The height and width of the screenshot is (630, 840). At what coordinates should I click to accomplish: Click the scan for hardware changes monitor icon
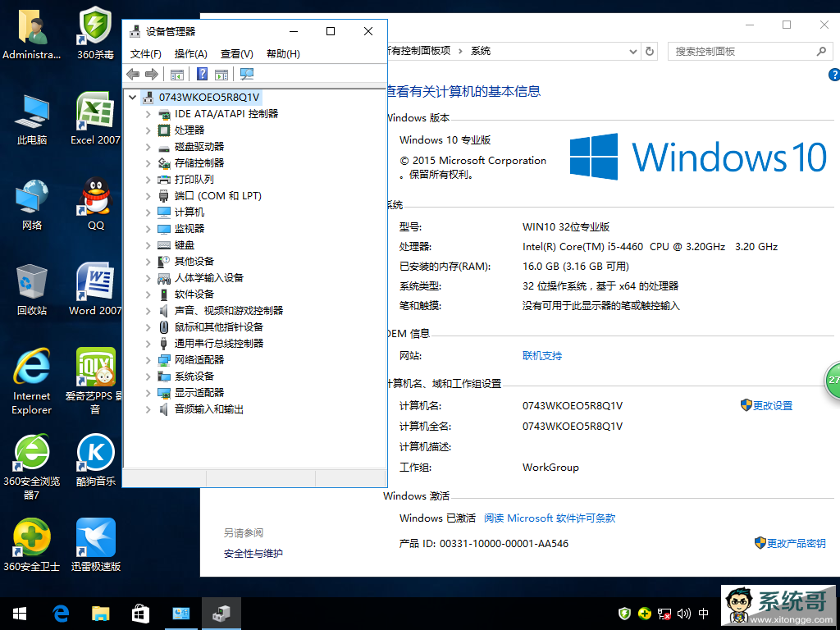click(x=247, y=74)
